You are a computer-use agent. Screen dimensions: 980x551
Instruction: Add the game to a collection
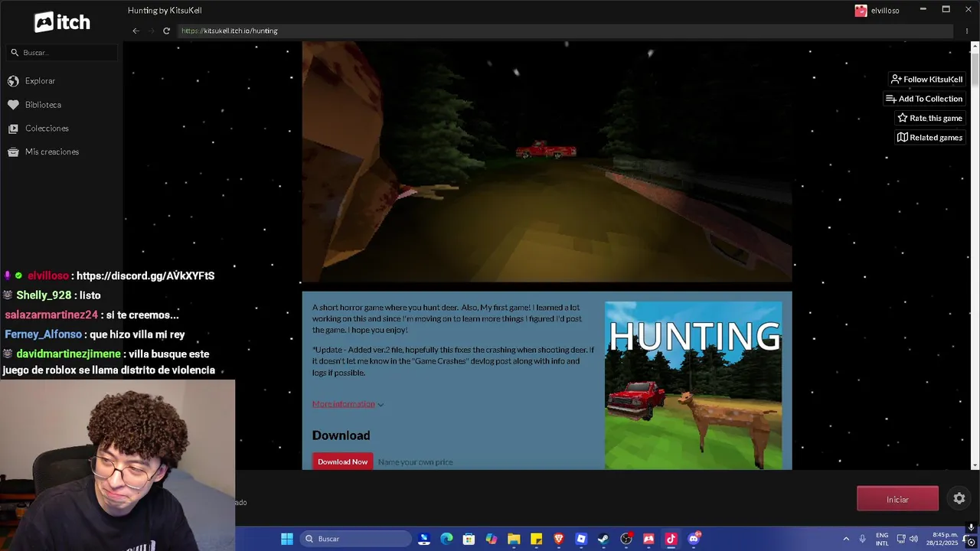click(x=923, y=99)
